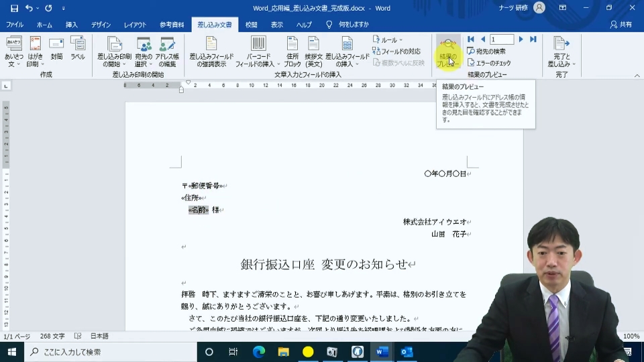This screenshot has height=362, width=644.
Task: Click the record number input field
Action: (x=502, y=40)
